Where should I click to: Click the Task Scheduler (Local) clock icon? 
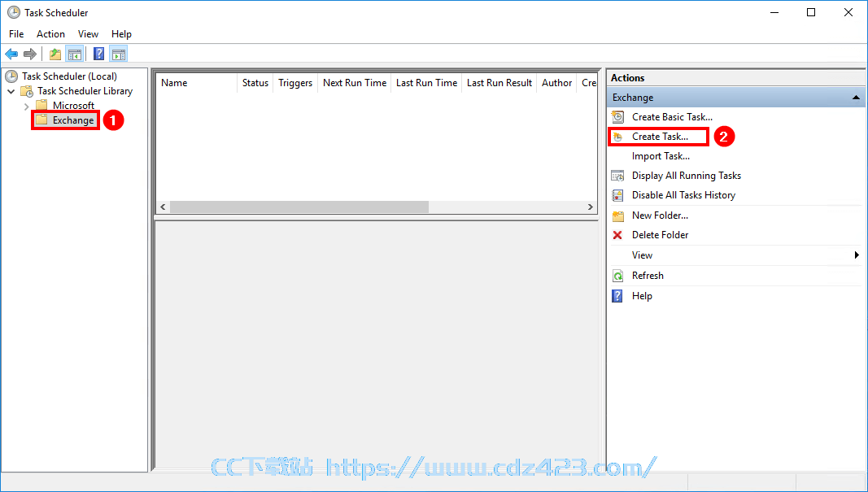[x=11, y=76]
